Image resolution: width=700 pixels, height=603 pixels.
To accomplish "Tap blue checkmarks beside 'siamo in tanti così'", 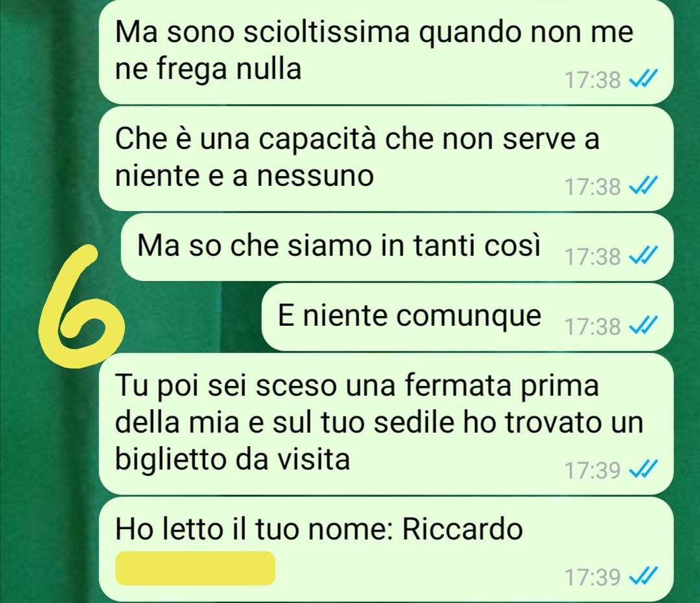I will [644, 256].
